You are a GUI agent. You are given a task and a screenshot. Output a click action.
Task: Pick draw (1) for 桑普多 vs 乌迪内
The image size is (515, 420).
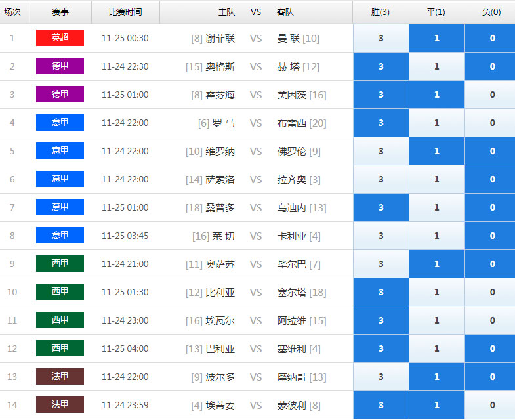437,207
